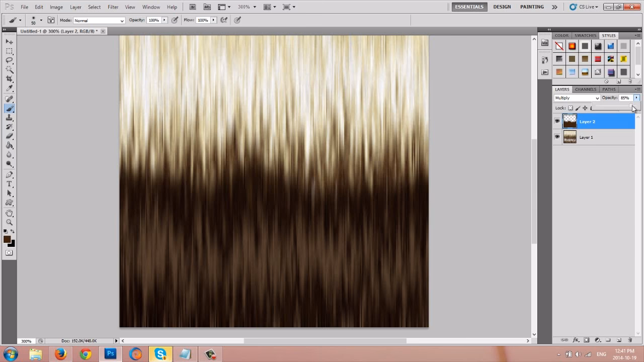
Task: Switch to the Channels tab
Action: pyautogui.click(x=585, y=89)
